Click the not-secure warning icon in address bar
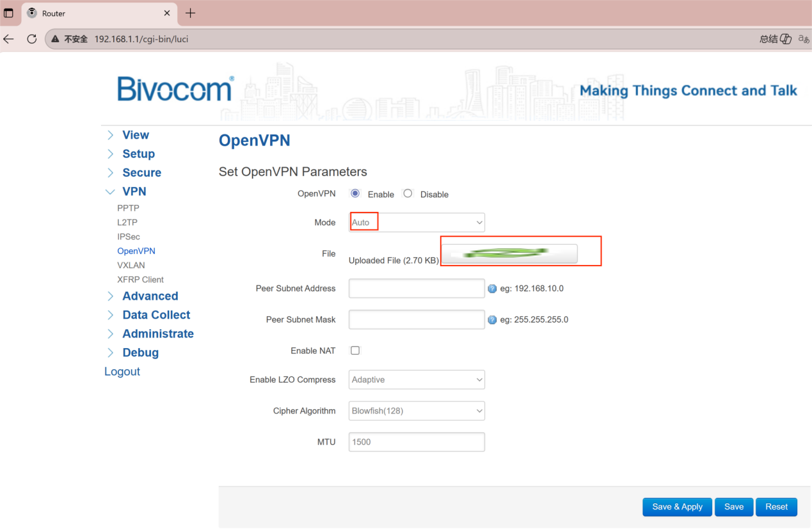 click(56, 39)
